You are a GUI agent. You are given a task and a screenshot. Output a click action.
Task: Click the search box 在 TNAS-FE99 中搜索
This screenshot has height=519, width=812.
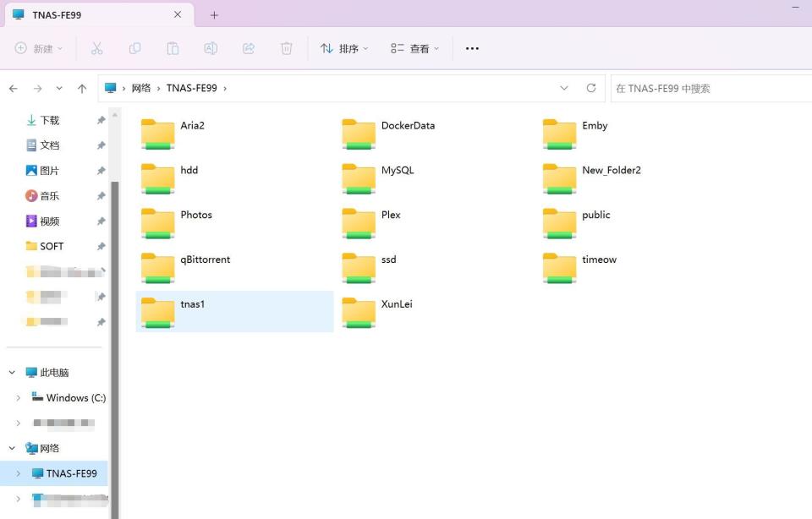coord(711,89)
